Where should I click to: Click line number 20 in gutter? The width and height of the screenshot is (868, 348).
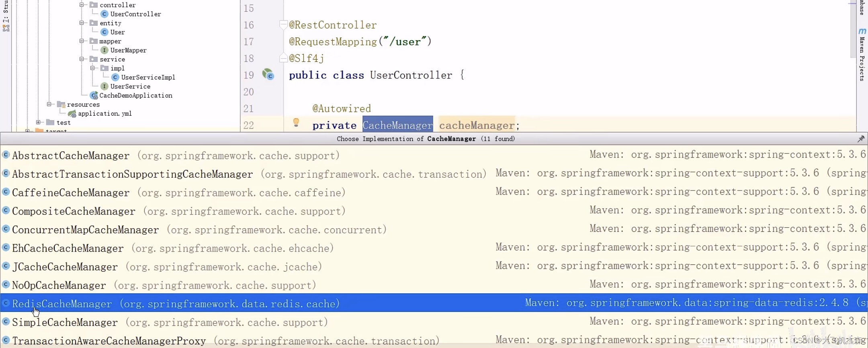pos(249,92)
